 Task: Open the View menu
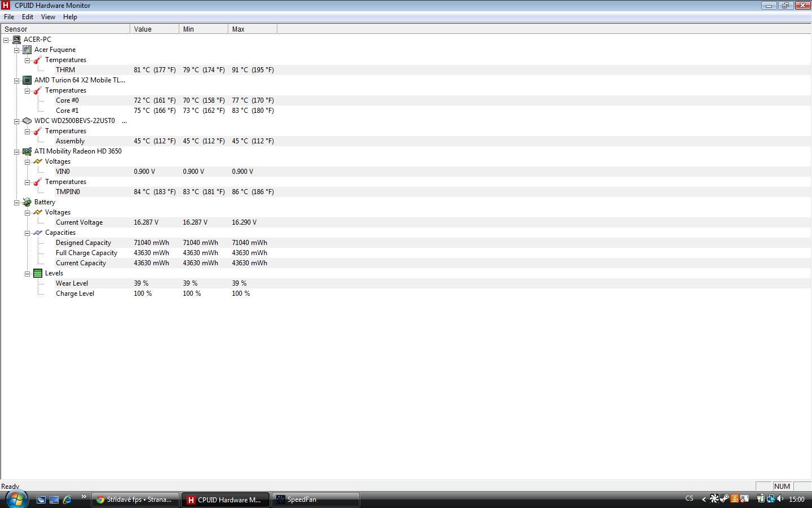(48, 17)
